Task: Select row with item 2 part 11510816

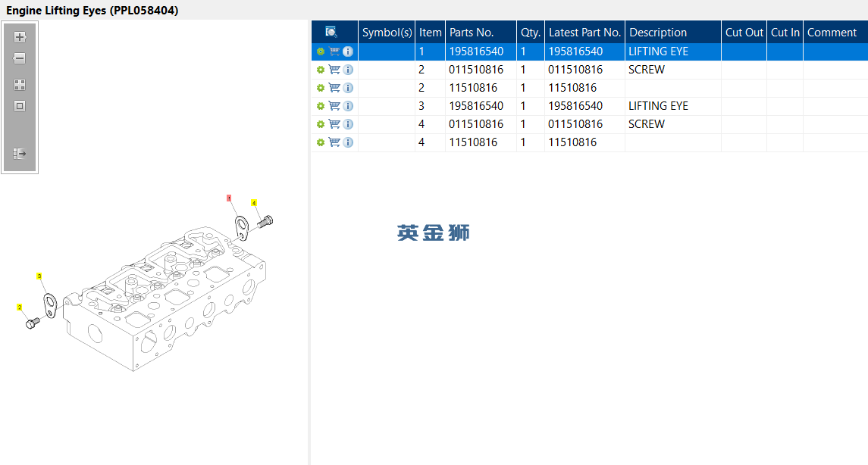Action: click(x=590, y=88)
